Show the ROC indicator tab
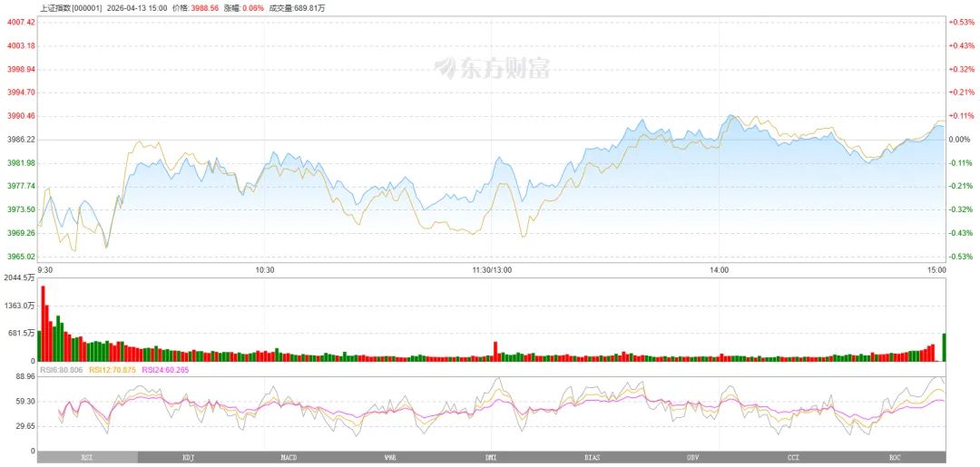The height and width of the screenshot is (467, 980). (895, 458)
